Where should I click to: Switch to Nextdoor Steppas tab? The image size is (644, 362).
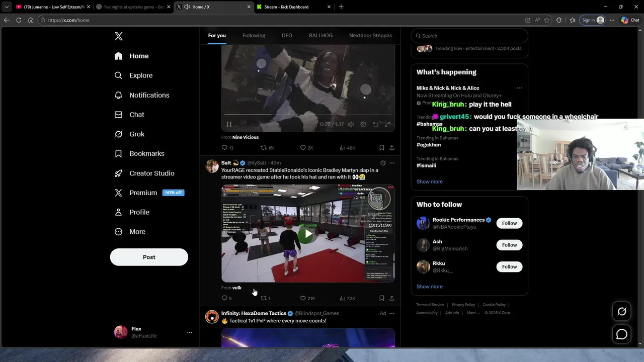(x=370, y=35)
